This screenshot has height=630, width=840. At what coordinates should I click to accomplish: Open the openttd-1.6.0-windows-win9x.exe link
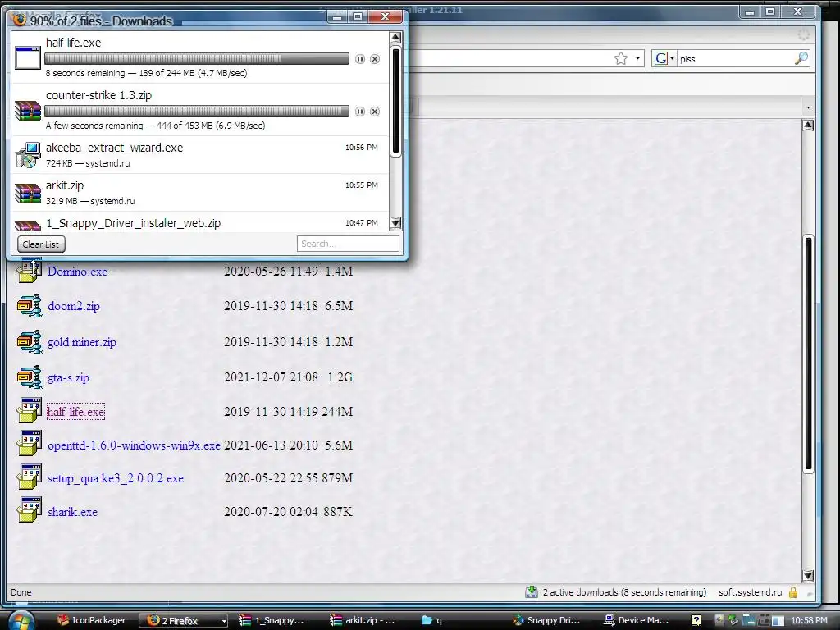134,445
